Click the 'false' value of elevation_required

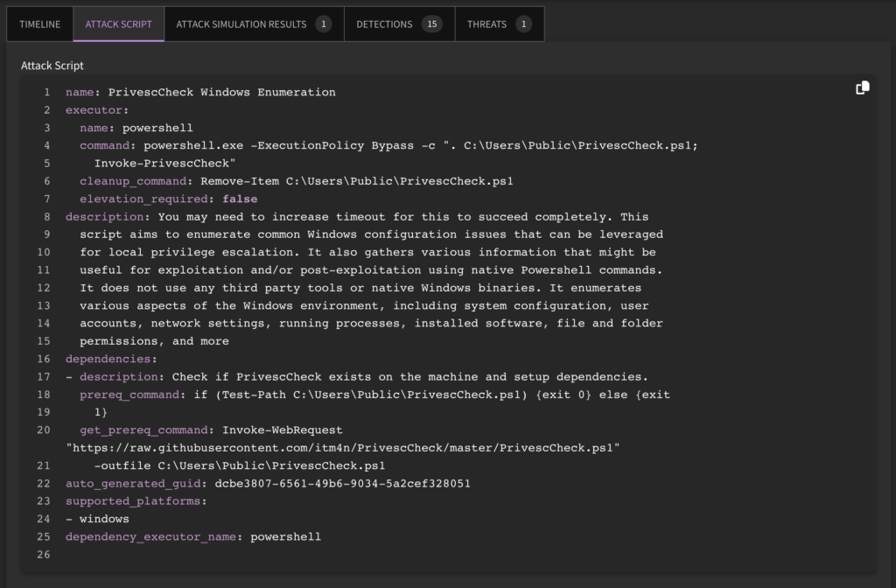[x=240, y=199]
